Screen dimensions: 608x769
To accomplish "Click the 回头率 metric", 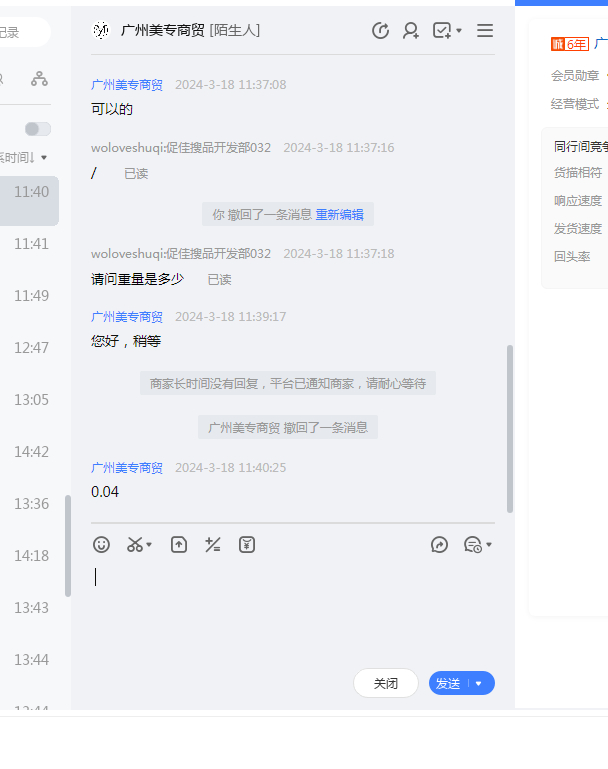I will (x=572, y=256).
